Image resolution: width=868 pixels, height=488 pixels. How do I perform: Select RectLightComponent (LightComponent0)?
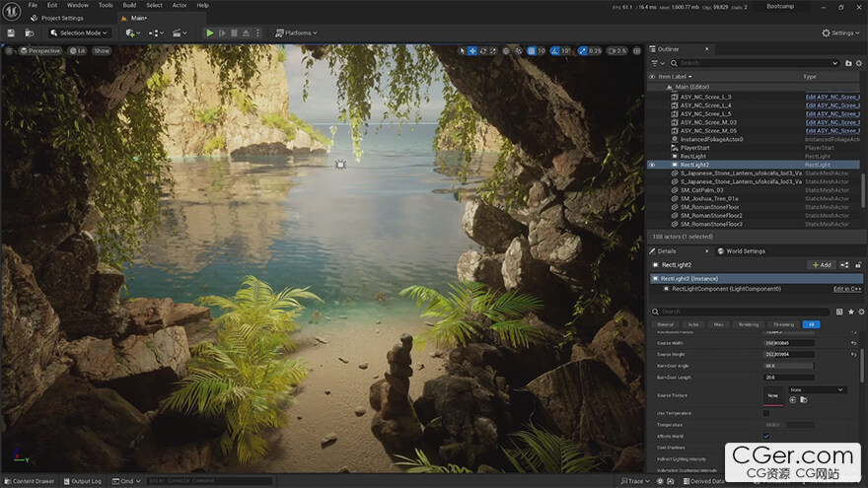726,289
